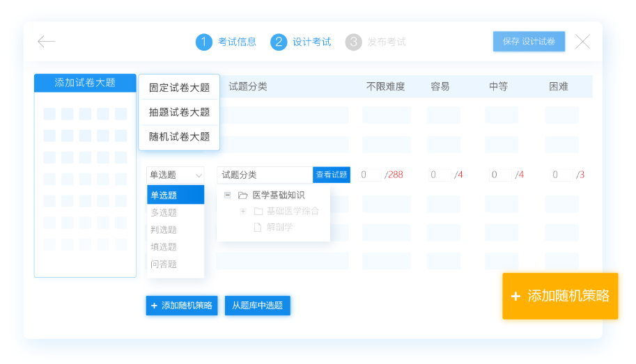Select 解剖学 document in tree
The width and height of the screenshot is (636, 364).
tap(279, 227)
